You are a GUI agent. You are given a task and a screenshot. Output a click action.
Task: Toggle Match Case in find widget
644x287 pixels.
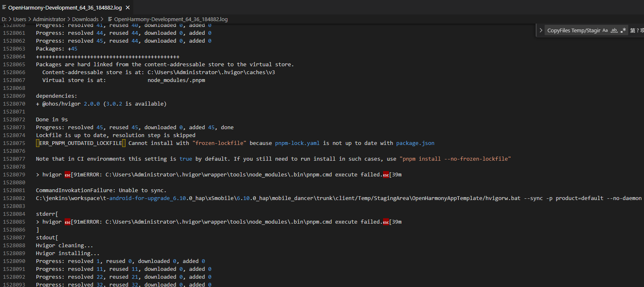(605, 30)
